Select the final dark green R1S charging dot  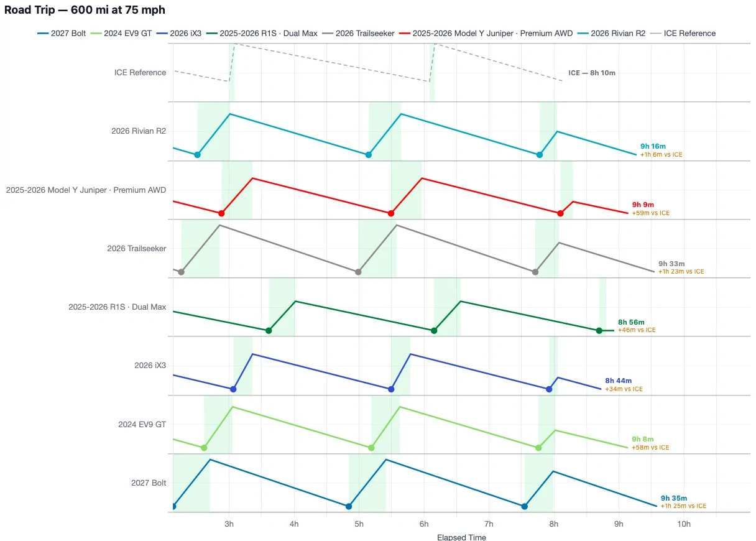click(x=599, y=331)
